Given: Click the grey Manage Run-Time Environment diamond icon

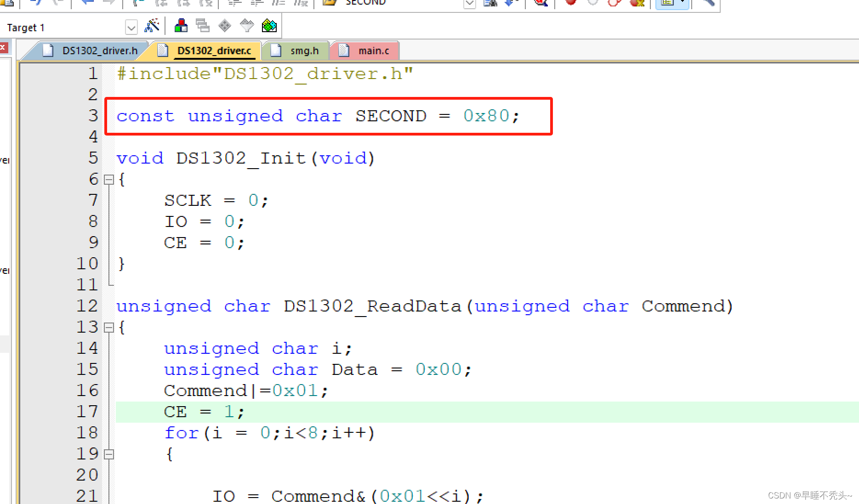Looking at the screenshot, I should tap(225, 26).
